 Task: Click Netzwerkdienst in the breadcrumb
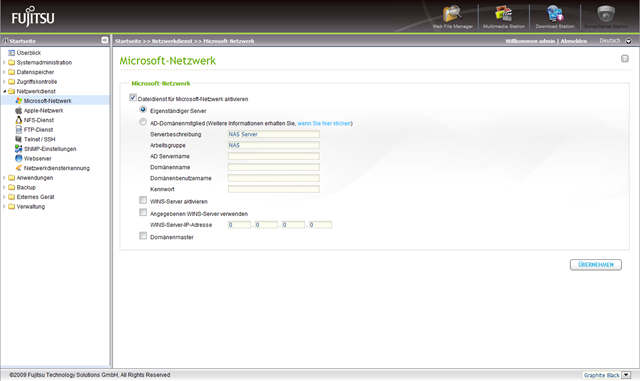click(172, 41)
